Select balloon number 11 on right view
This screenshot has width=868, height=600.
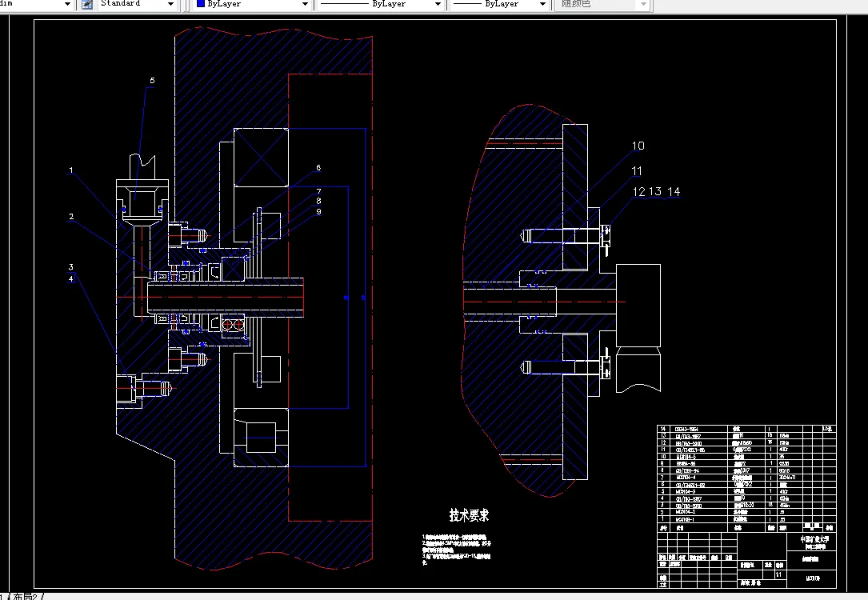point(637,171)
